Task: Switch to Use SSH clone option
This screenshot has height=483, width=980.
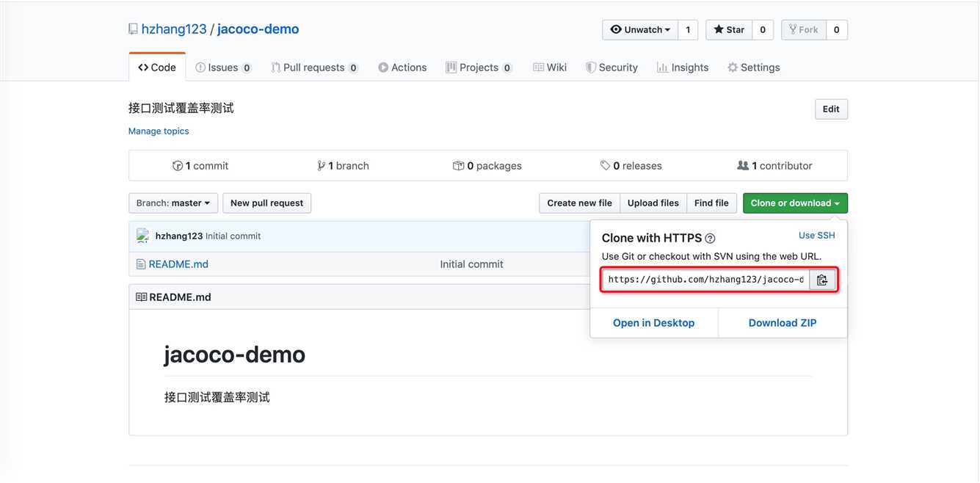Action: coord(817,236)
